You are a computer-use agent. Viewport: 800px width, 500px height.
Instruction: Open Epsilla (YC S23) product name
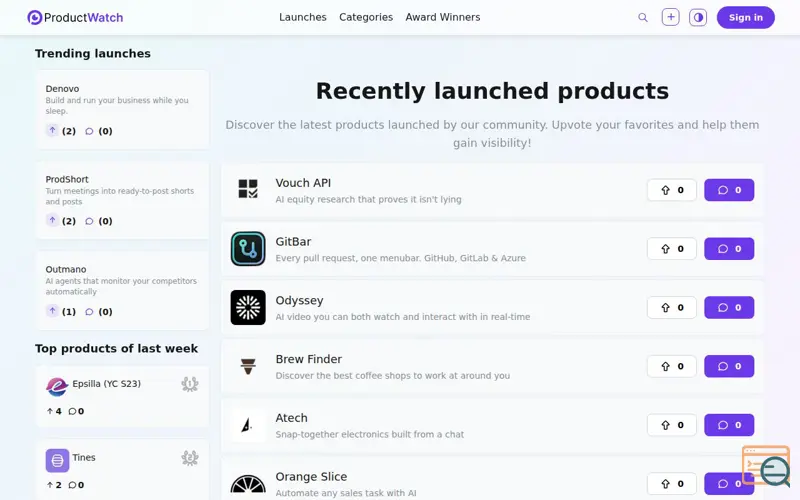107,384
